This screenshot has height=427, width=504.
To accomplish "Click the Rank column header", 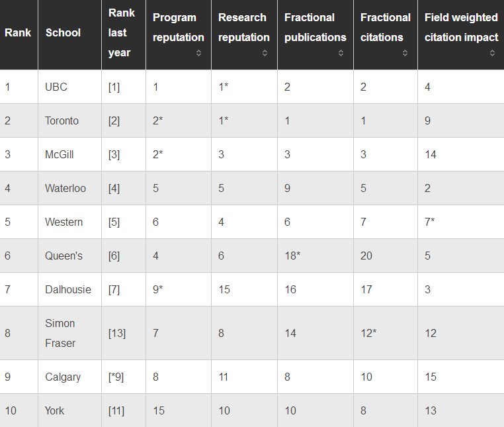I will 18,33.
